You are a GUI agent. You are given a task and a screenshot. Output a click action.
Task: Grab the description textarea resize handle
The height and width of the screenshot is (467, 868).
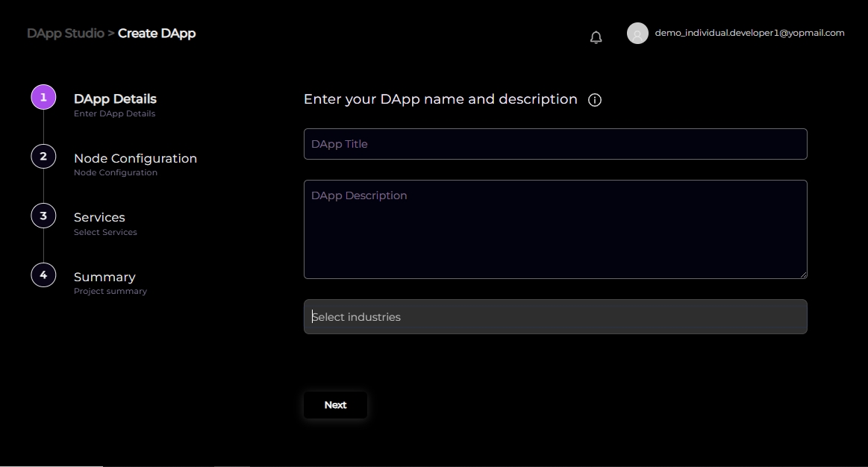pyautogui.click(x=803, y=275)
